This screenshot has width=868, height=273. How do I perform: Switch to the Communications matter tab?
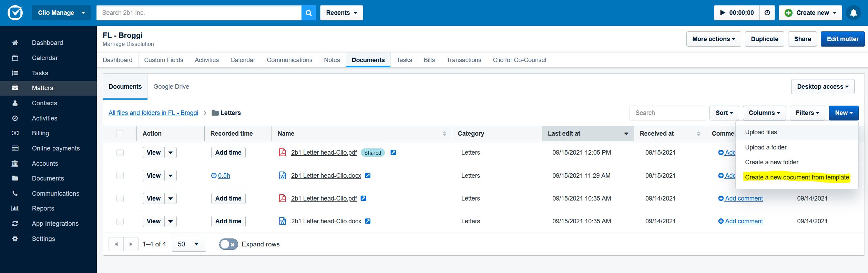coord(289,60)
